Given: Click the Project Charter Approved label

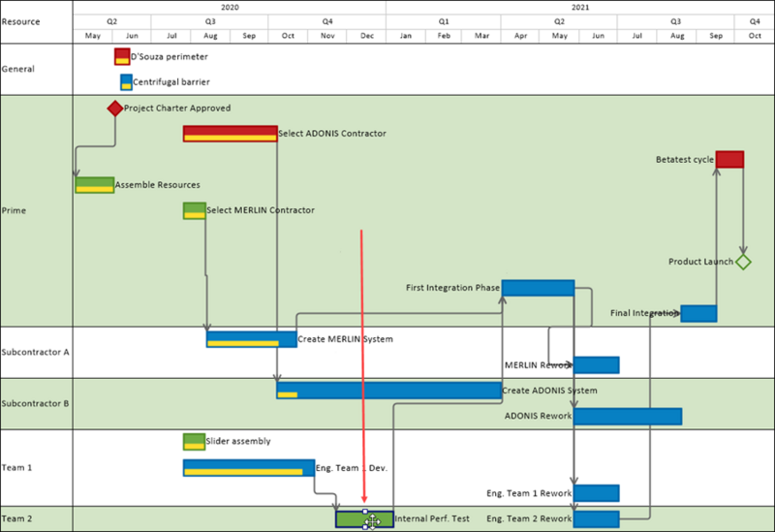Looking at the screenshot, I should click(x=177, y=109).
